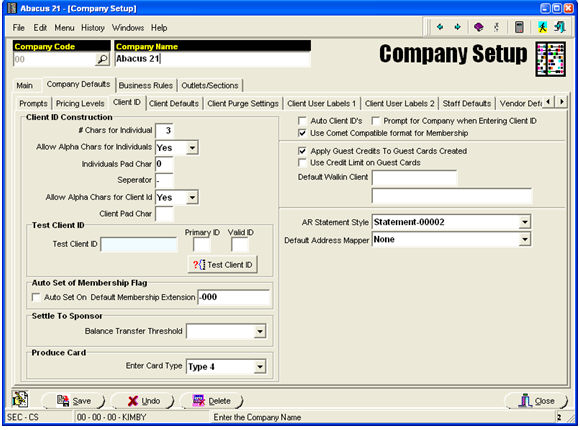580x430 pixels.
Task: Click the Save button
Action: pos(74,401)
